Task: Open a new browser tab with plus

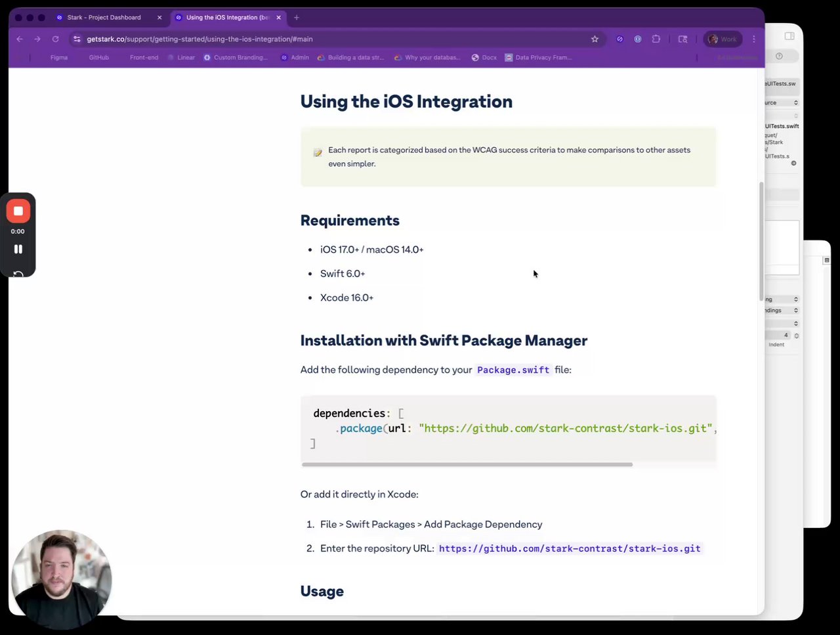Action: coord(297,18)
